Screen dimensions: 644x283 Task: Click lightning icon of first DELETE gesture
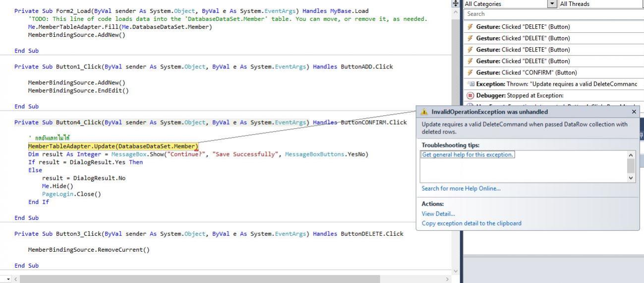[x=470, y=27]
